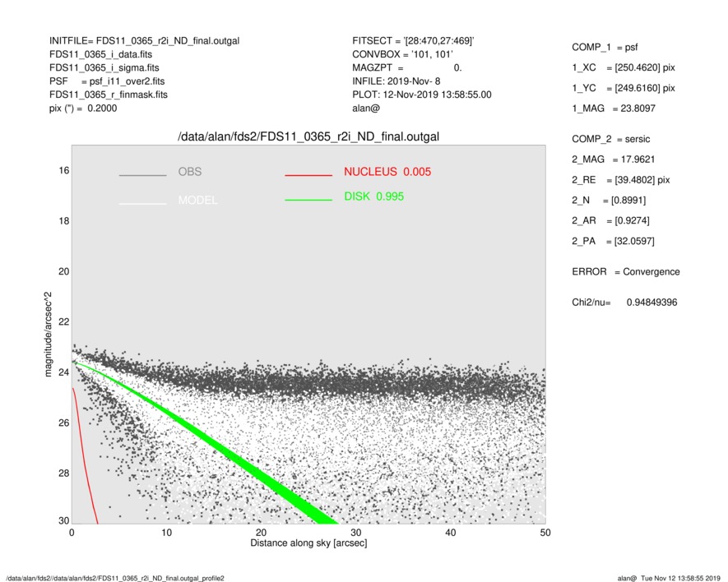Screen dimensions: 728x582
Task: Click the COMP_1 = psf label
Action: pyautogui.click(x=605, y=48)
